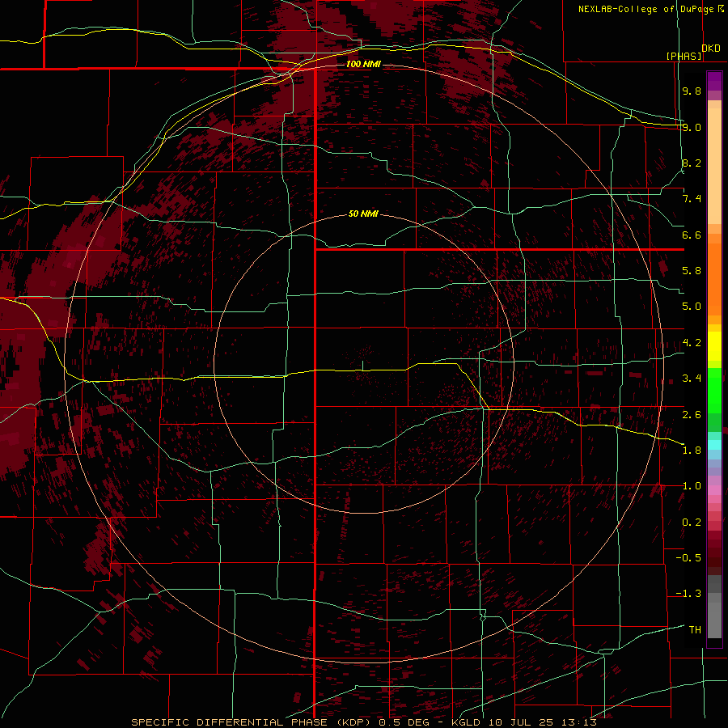The height and width of the screenshot is (728, 728).
Task: Click the DKD product code label
Action: [711, 49]
